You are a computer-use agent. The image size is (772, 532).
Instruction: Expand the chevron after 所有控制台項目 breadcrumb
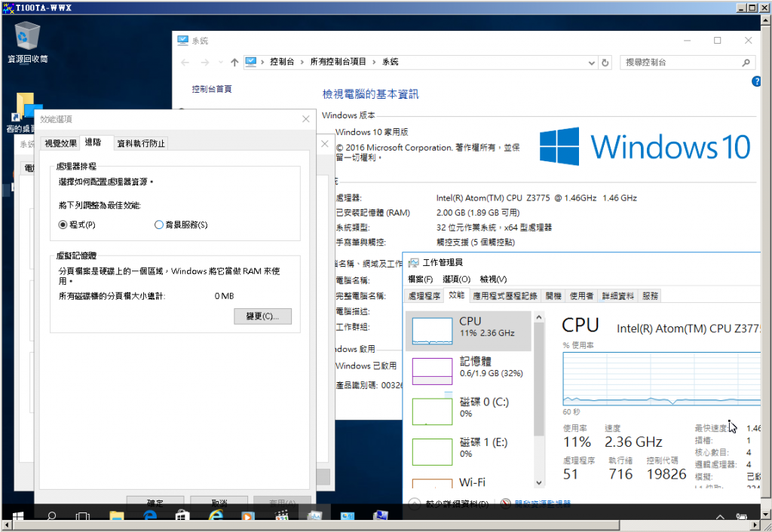(x=374, y=62)
